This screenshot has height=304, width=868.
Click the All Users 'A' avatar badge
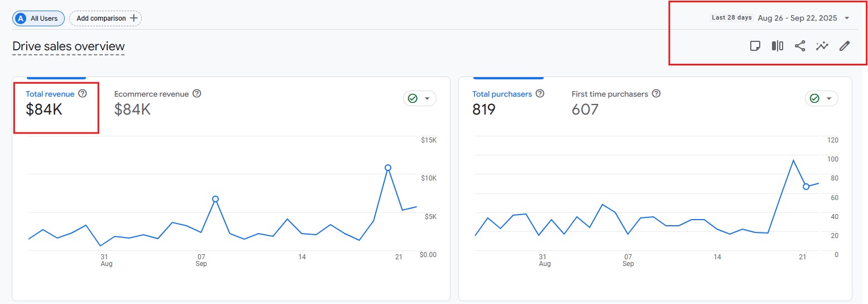pyautogui.click(x=22, y=18)
